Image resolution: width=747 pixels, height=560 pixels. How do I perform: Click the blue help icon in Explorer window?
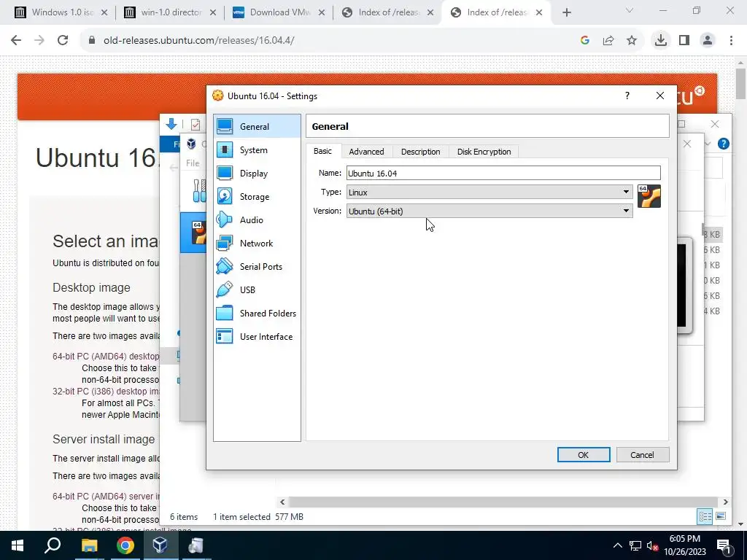pos(723,144)
